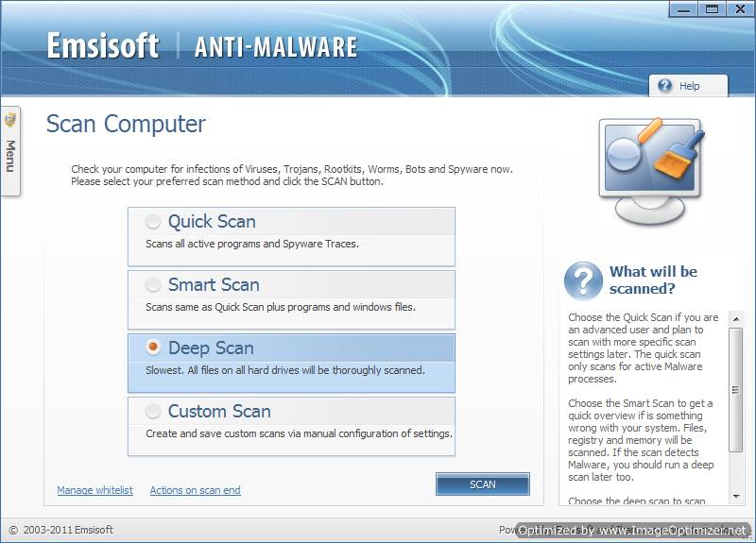The height and width of the screenshot is (543, 756).
Task: Click the 'Scan Computer' page title
Action: tap(126, 124)
